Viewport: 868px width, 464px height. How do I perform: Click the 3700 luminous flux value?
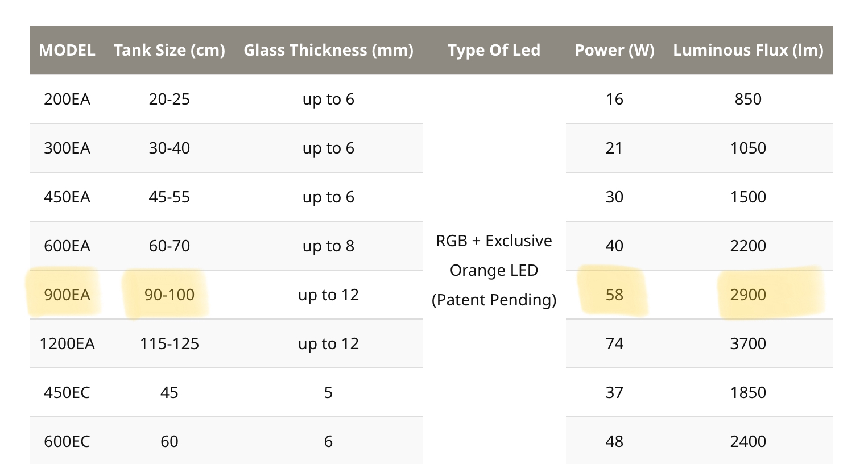(748, 343)
